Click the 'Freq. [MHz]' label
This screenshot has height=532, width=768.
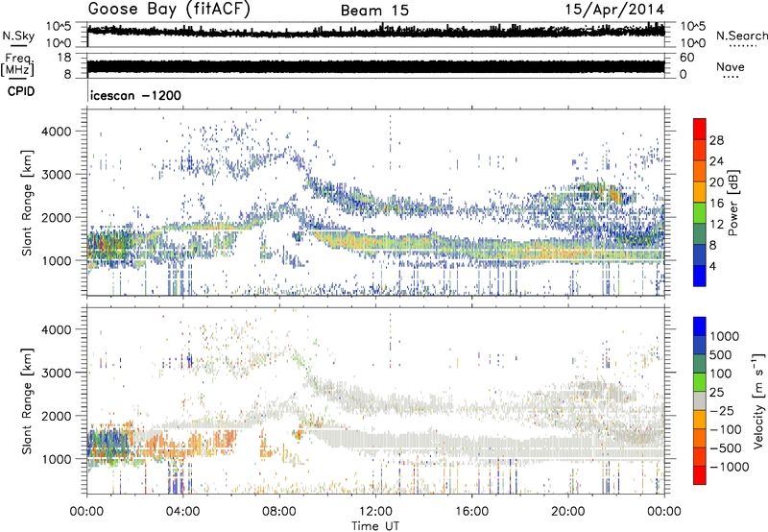tap(17, 65)
